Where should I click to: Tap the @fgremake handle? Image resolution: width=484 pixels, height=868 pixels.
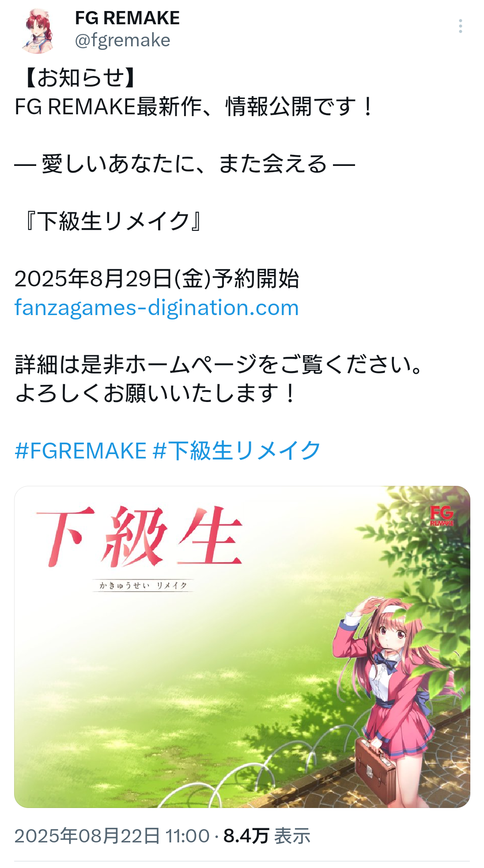122,40
